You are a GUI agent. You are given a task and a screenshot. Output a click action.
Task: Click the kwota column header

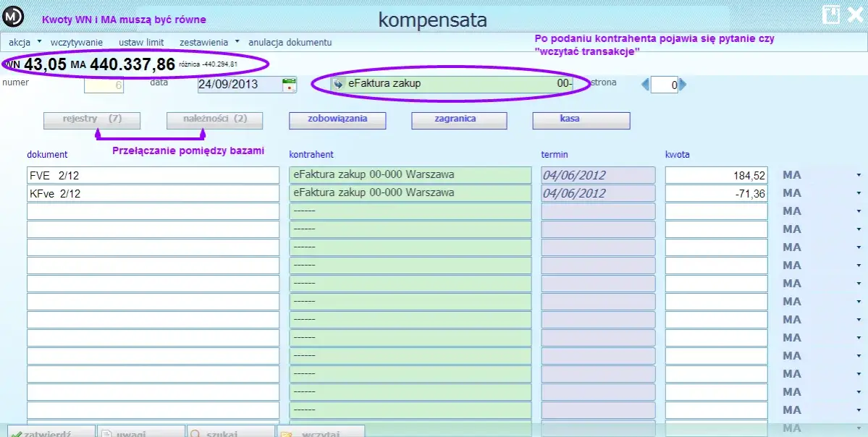678,155
